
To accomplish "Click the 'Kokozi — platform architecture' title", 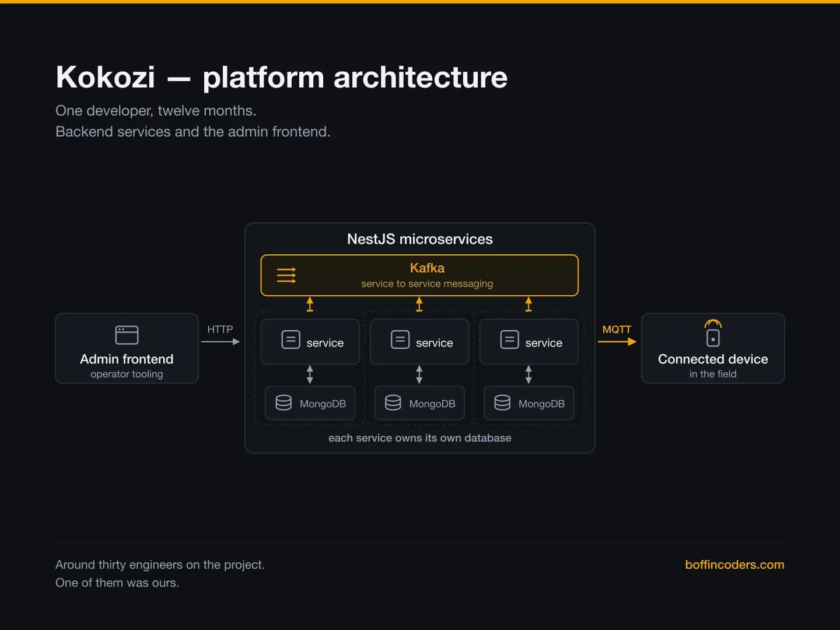I will (x=282, y=77).
